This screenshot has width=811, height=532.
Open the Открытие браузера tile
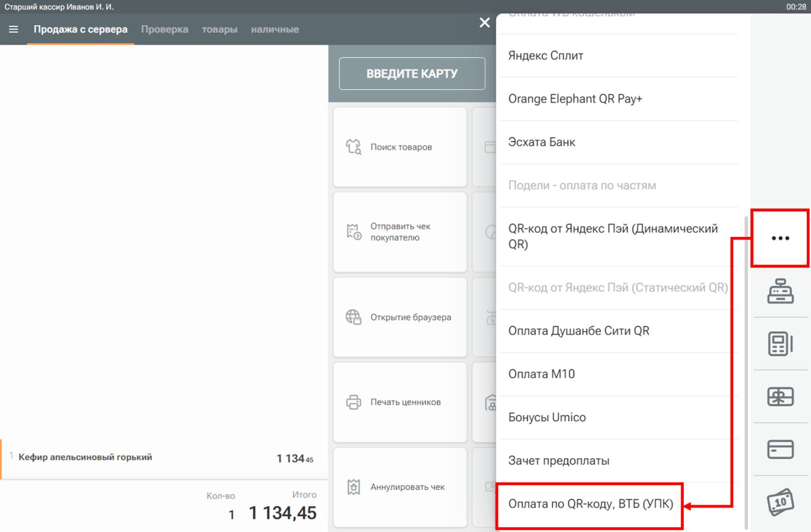(x=400, y=317)
